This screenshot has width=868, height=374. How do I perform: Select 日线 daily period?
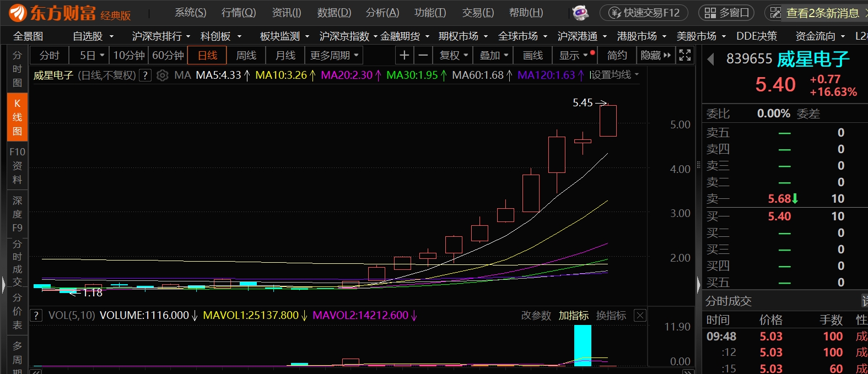coord(207,55)
